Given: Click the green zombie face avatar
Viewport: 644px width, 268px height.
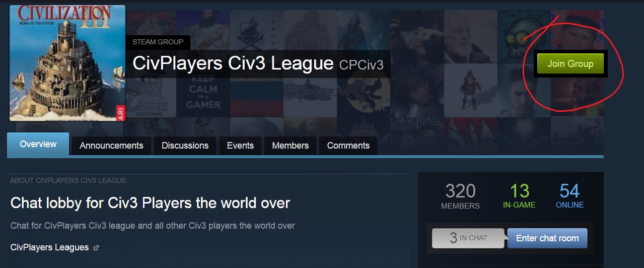Looking at the screenshot, I should point(524,36).
